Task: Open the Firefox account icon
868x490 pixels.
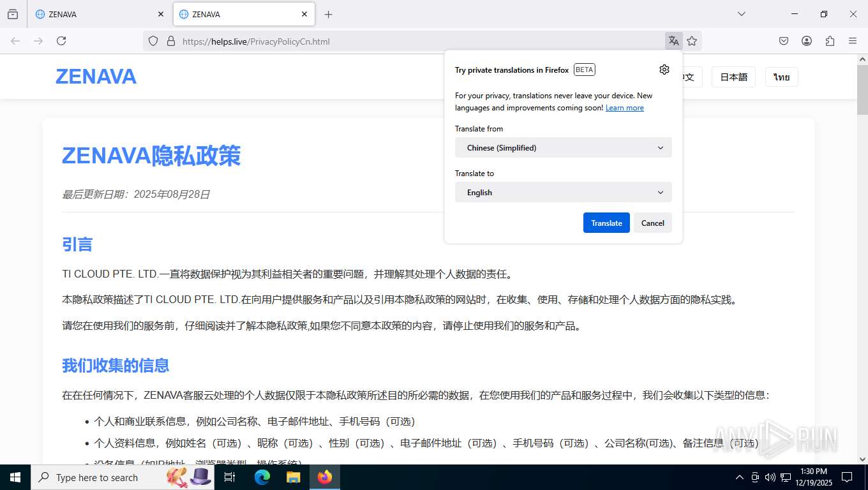Action: click(807, 41)
